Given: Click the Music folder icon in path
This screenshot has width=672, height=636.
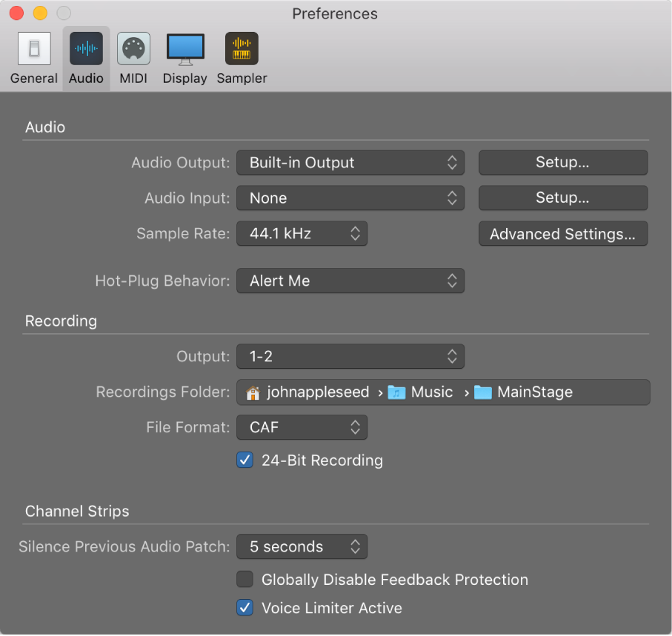Looking at the screenshot, I should click(x=397, y=392).
